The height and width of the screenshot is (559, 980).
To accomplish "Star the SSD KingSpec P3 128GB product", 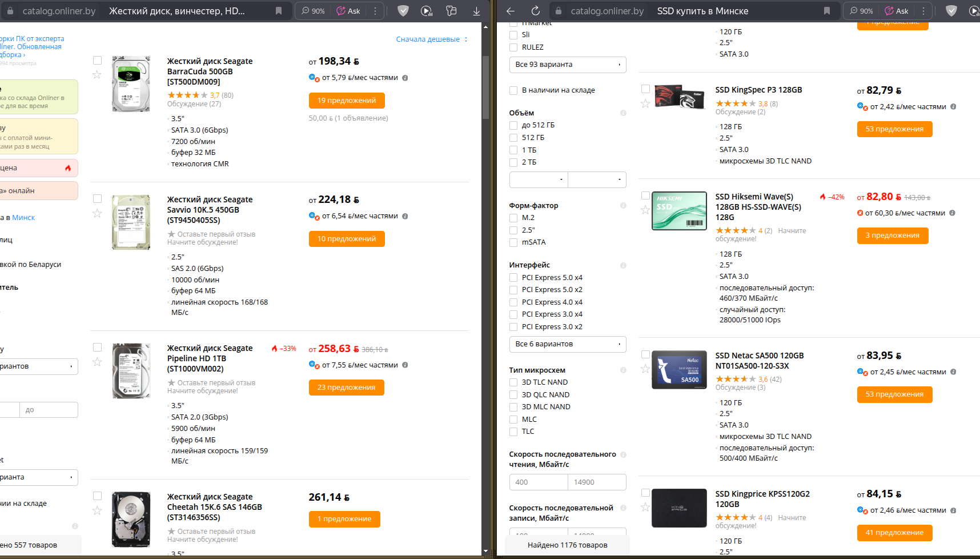I will coord(645,103).
